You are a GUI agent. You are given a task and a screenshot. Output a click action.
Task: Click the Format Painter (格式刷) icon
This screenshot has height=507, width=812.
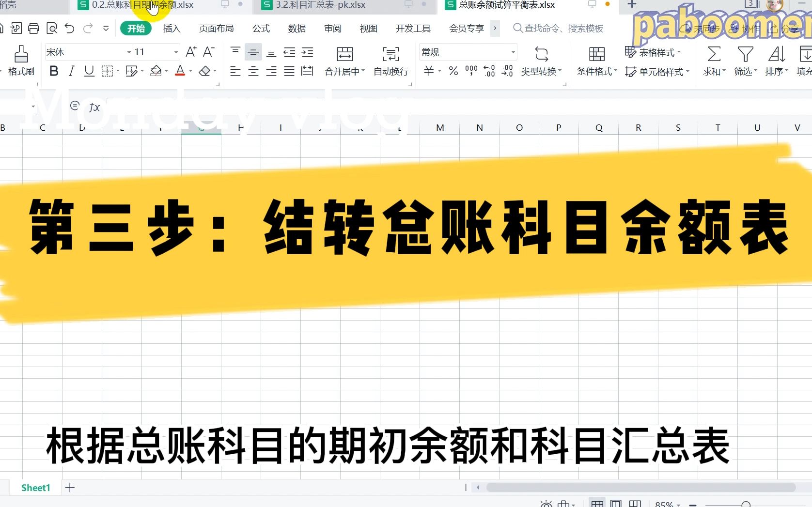click(x=21, y=54)
